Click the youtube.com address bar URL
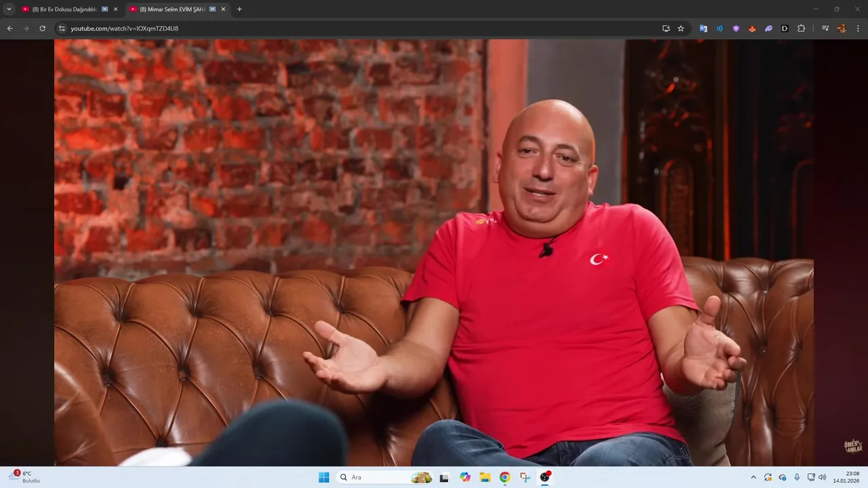The height and width of the screenshot is (488, 868). pyautogui.click(x=125, y=28)
